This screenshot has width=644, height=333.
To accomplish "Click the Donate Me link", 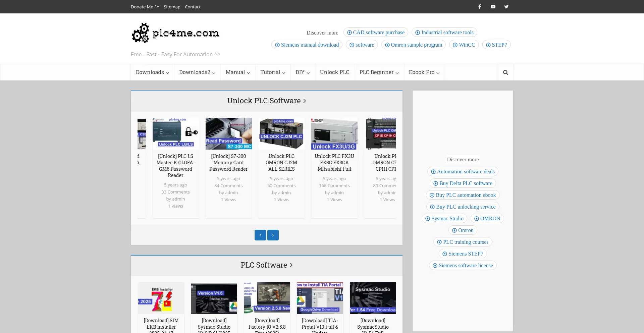I will tap(145, 7).
